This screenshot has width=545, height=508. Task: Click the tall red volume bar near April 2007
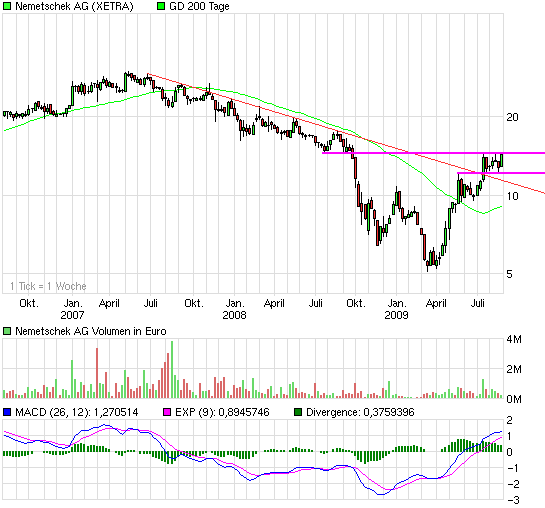(97, 373)
